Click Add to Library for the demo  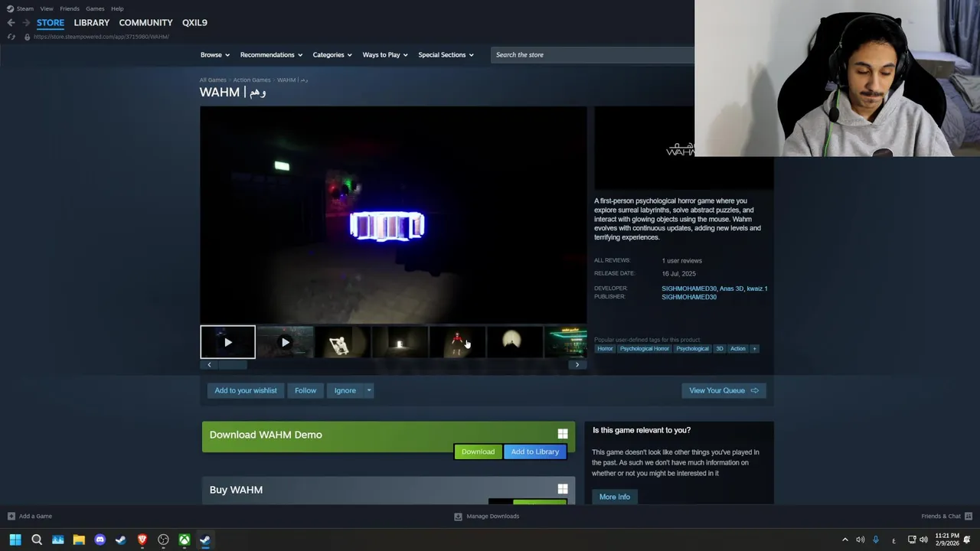[535, 452]
